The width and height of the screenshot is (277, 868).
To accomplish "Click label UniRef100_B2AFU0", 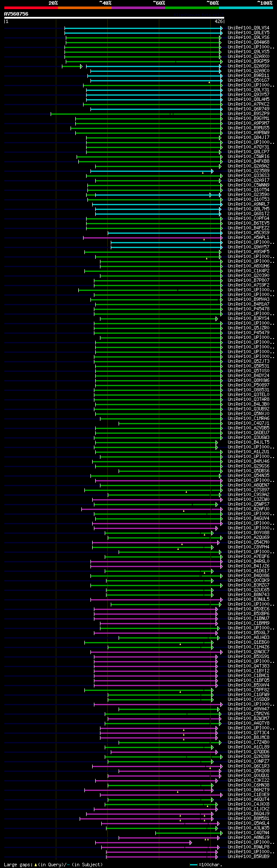I will [x=248, y=509].
